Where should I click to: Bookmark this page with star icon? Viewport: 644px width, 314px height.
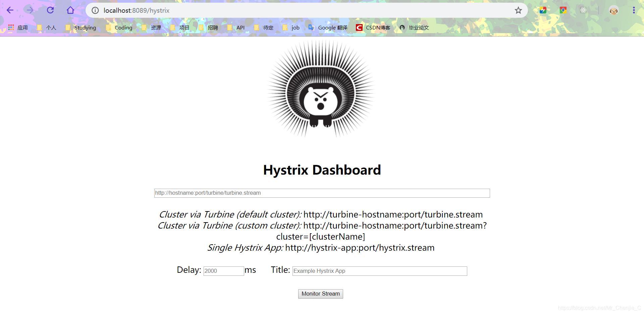tap(518, 10)
